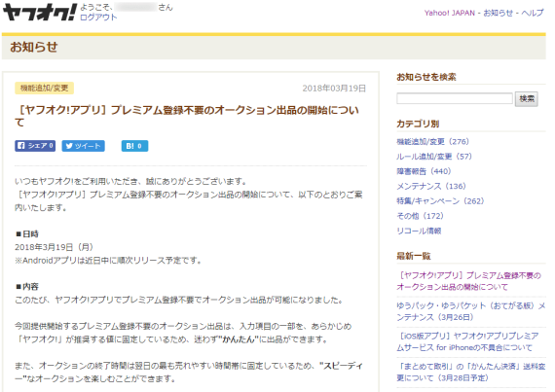This screenshot has width=555, height=392.
Task: Open category 特集/キャンペーン (262)
Action: pos(440,201)
